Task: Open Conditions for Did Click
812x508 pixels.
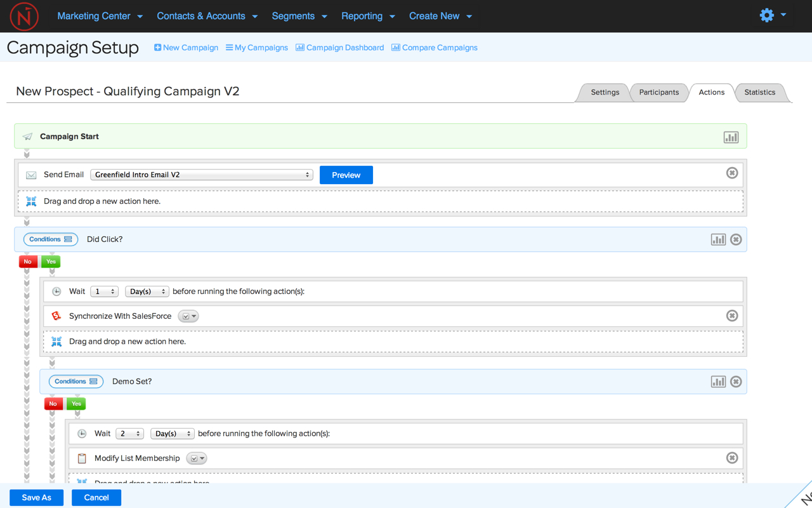Action: pos(51,239)
